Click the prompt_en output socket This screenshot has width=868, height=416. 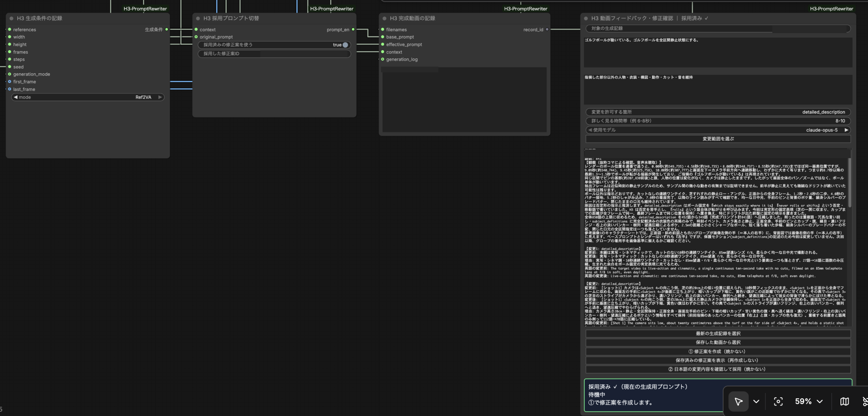point(353,29)
